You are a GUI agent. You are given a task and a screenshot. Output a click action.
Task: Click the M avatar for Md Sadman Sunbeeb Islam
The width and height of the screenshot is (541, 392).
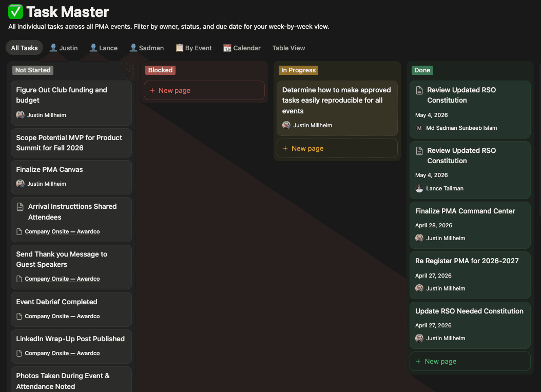coord(419,128)
